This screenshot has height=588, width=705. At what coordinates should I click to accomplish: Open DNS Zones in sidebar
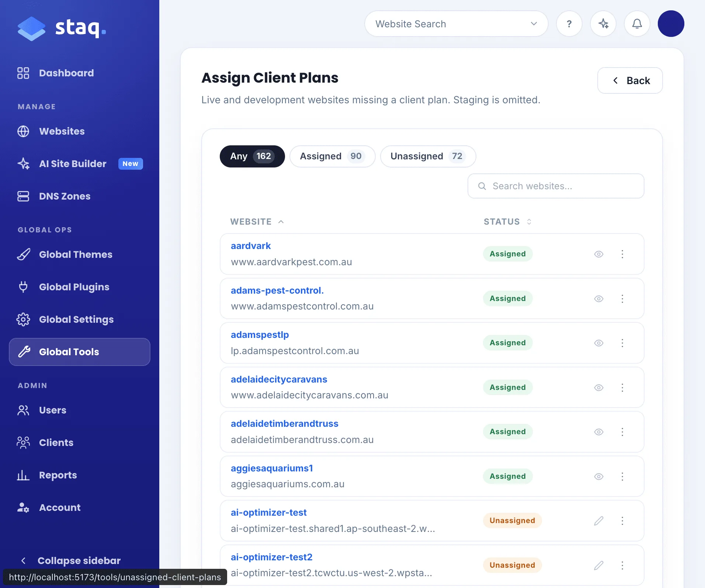(80, 196)
